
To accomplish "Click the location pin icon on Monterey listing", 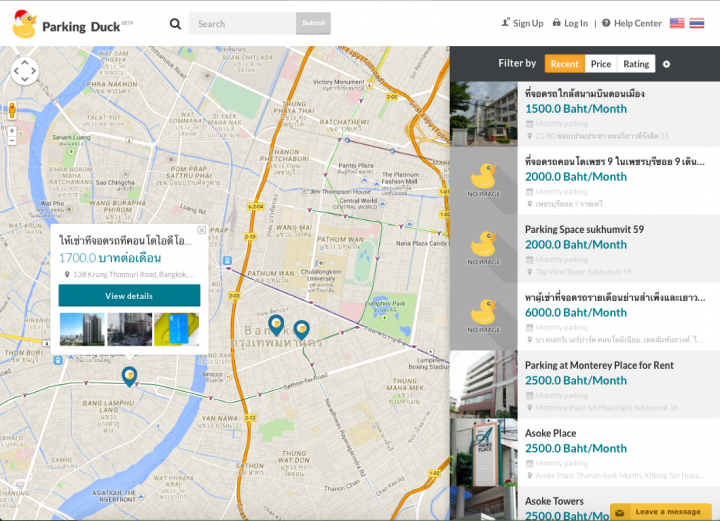I will click(x=529, y=408).
